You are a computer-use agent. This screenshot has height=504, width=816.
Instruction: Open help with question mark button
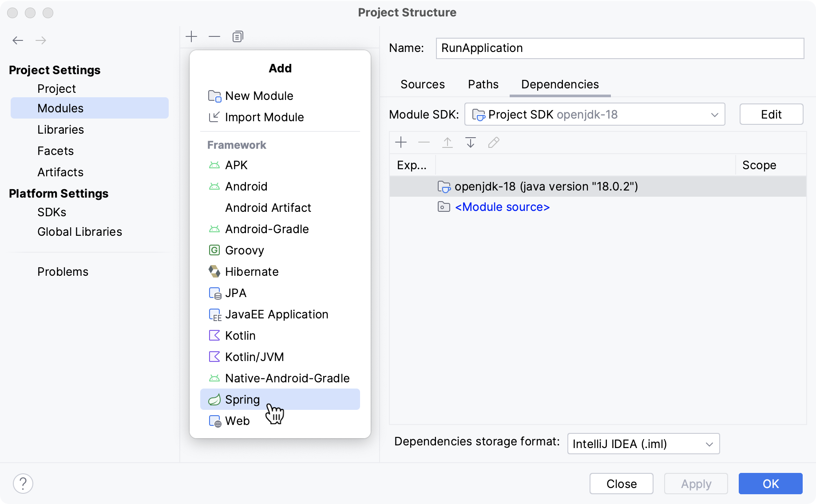23,484
